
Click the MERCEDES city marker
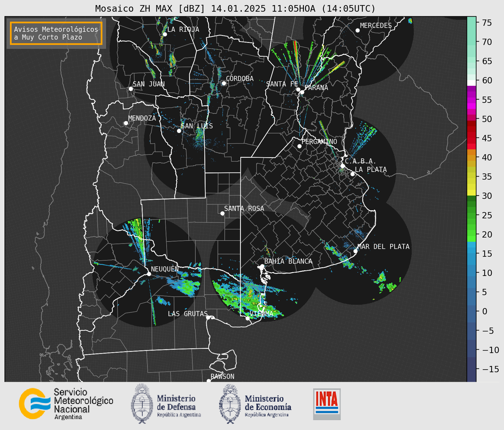pos(358,31)
